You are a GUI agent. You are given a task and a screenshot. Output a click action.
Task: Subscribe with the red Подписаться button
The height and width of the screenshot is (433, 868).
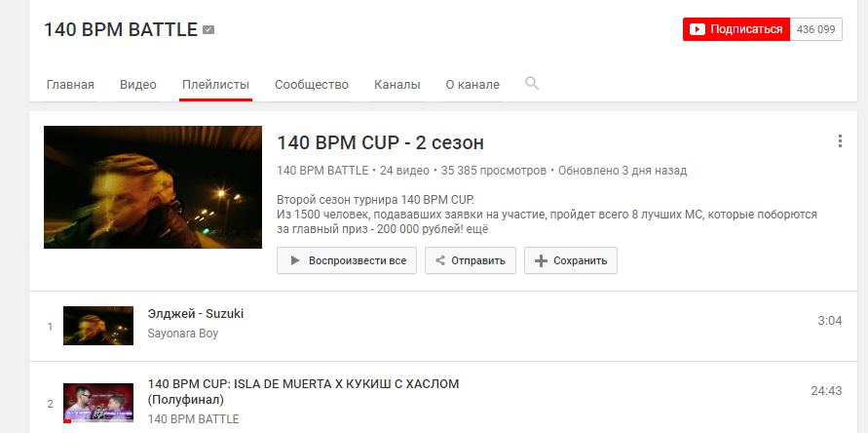(736, 29)
